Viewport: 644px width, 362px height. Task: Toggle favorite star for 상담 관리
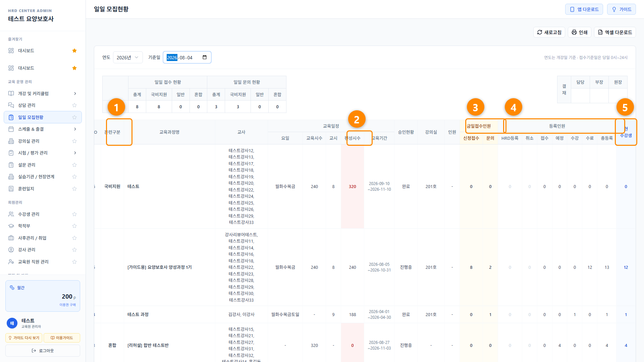pos(74,105)
